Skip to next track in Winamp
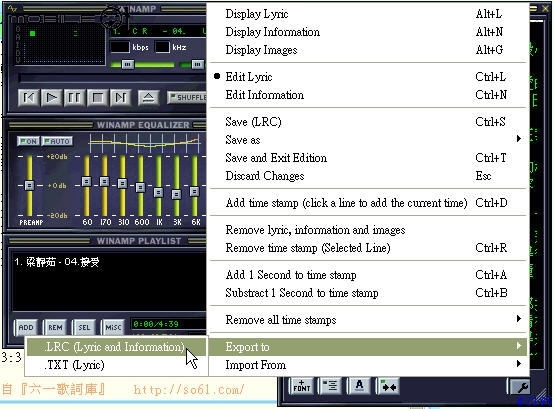Image resolution: width=554 pixels, height=409 pixels. [120, 97]
